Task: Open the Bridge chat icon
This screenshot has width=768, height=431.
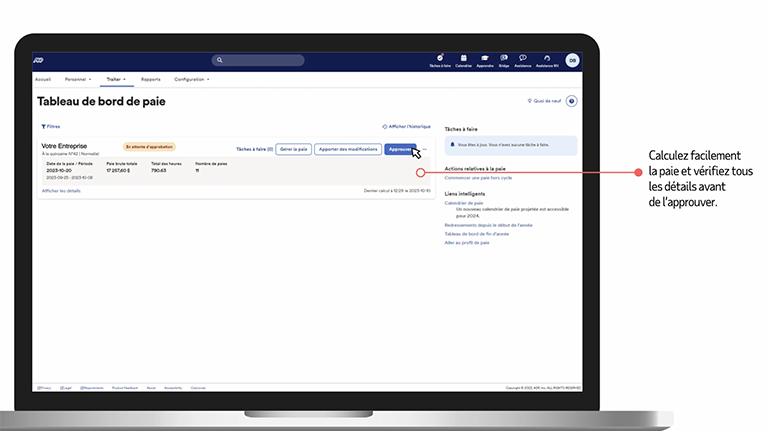Action: click(x=503, y=58)
